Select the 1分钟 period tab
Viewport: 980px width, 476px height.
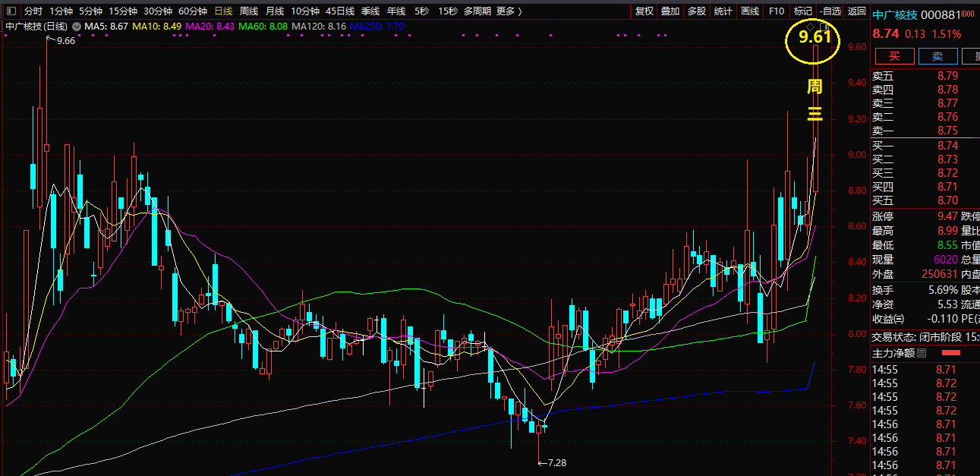(x=61, y=11)
